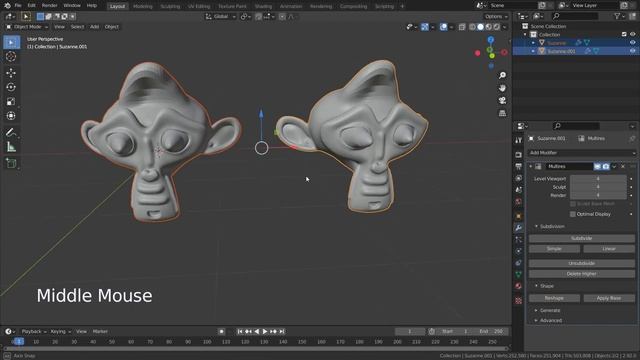Open the Modifier properties wrench tab
The height and width of the screenshot is (360, 640).
(x=518, y=228)
